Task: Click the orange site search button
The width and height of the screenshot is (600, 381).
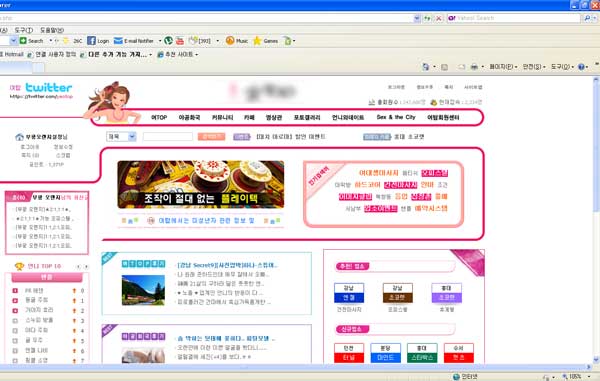Action: coord(211,137)
